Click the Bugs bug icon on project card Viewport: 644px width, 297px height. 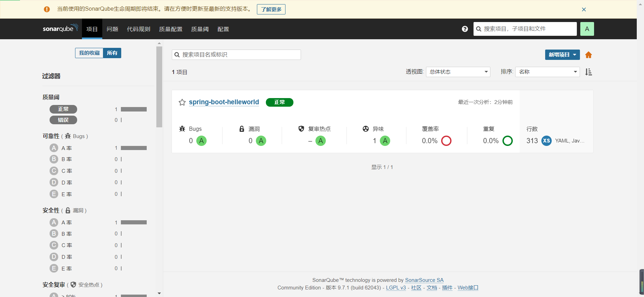pos(182,129)
